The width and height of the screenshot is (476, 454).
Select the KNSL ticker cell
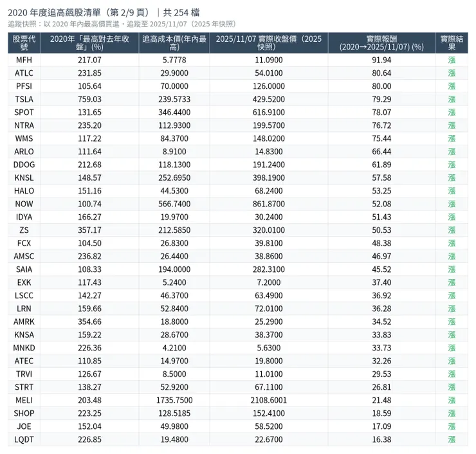tap(24, 178)
